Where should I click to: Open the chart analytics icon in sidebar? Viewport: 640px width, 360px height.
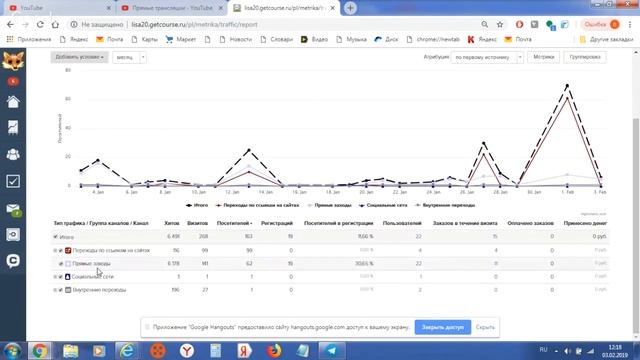[x=13, y=127]
